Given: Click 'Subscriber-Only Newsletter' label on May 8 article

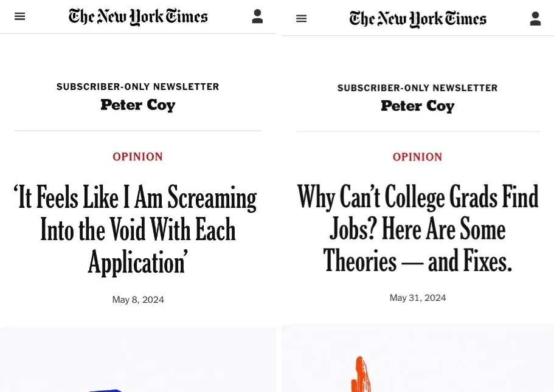Looking at the screenshot, I should (138, 87).
